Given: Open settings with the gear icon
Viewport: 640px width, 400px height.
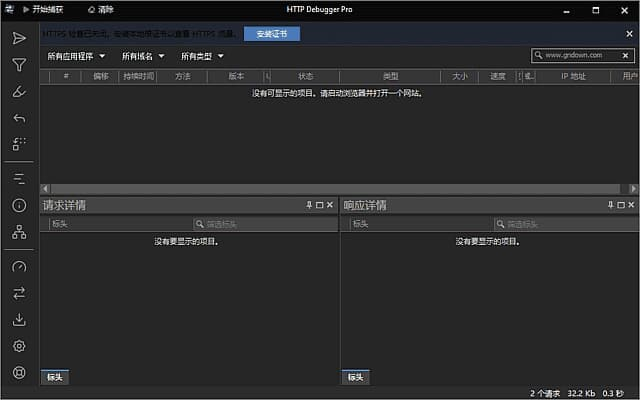Looking at the screenshot, I should (x=19, y=346).
